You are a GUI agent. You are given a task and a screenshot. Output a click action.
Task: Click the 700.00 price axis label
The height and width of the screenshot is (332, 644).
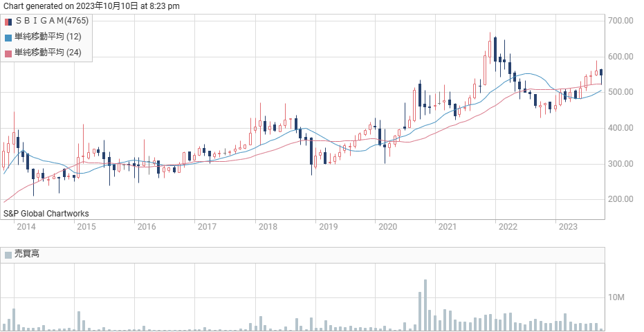[x=620, y=21]
